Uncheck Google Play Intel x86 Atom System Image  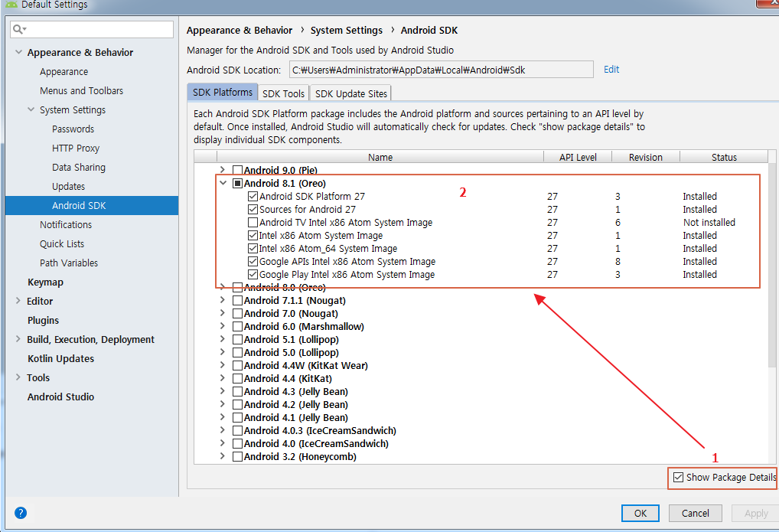(253, 275)
